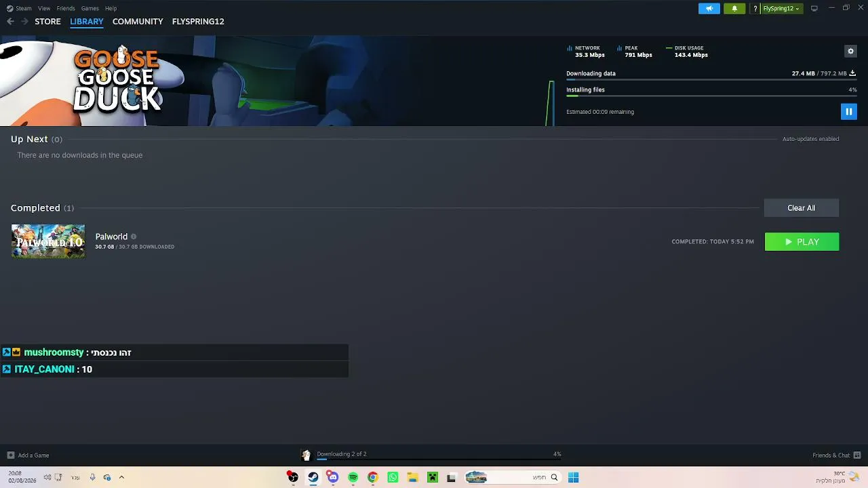Viewport: 868px width, 488px height.
Task: Click the question mark help icon
Action: 755,8
